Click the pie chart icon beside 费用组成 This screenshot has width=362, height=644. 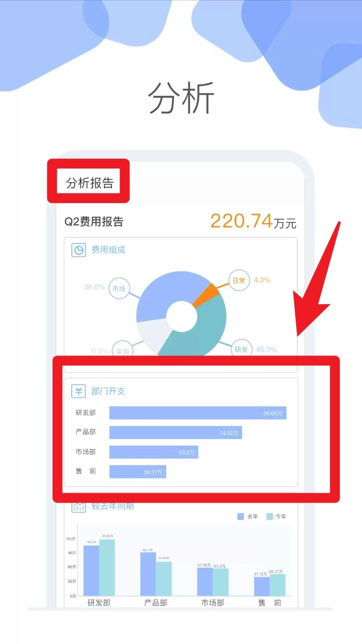pyautogui.click(x=79, y=250)
